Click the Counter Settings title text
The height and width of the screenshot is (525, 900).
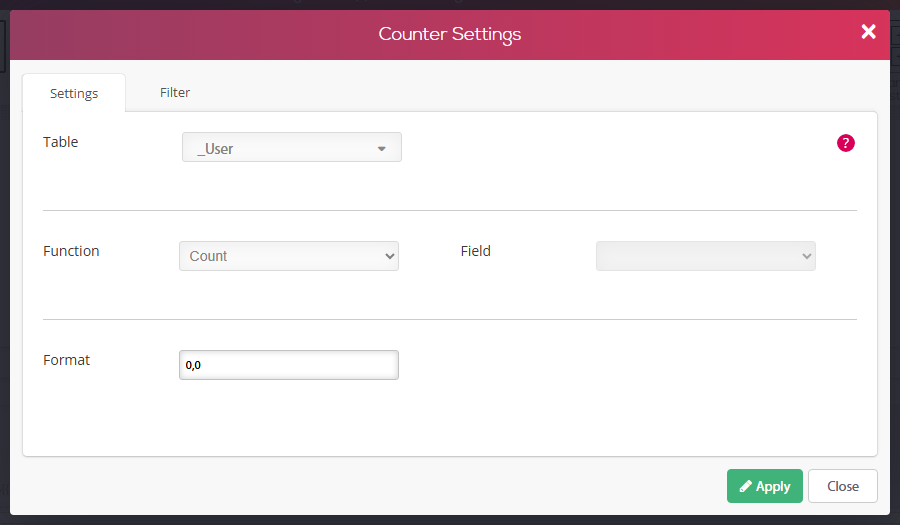pos(449,34)
